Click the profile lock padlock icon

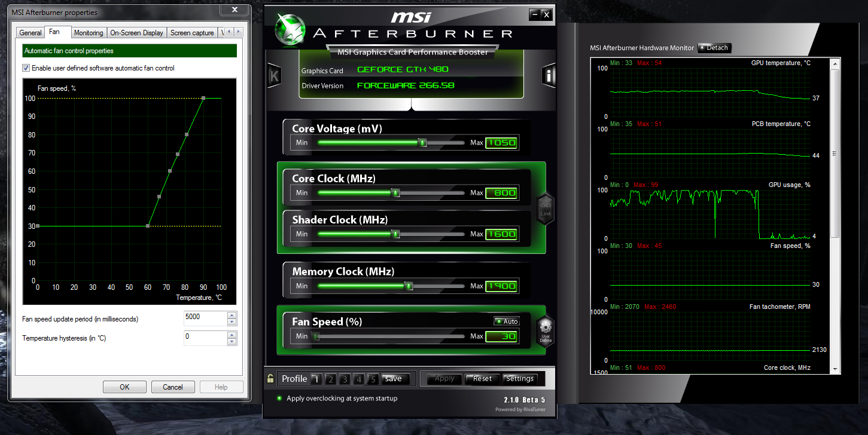point(270,378)
